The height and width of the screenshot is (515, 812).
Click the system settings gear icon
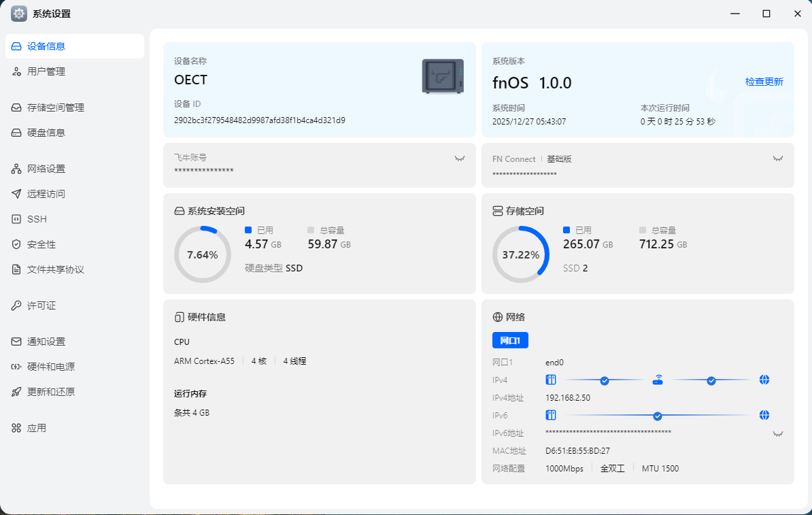(x=19, y=14)
